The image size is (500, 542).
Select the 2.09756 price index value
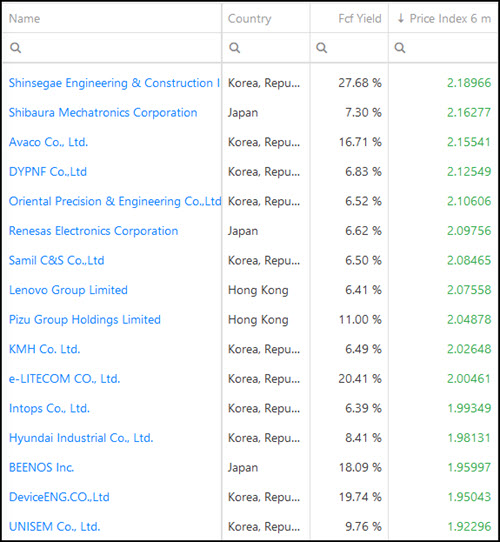469,231
